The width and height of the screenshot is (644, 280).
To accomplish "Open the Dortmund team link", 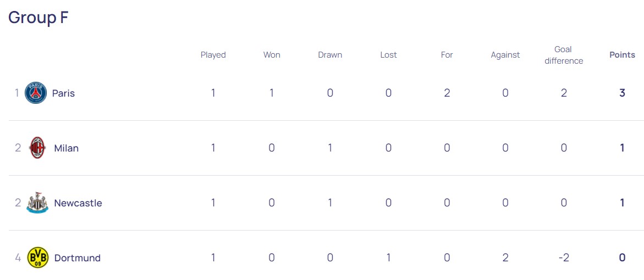I will tap(77, 258).
